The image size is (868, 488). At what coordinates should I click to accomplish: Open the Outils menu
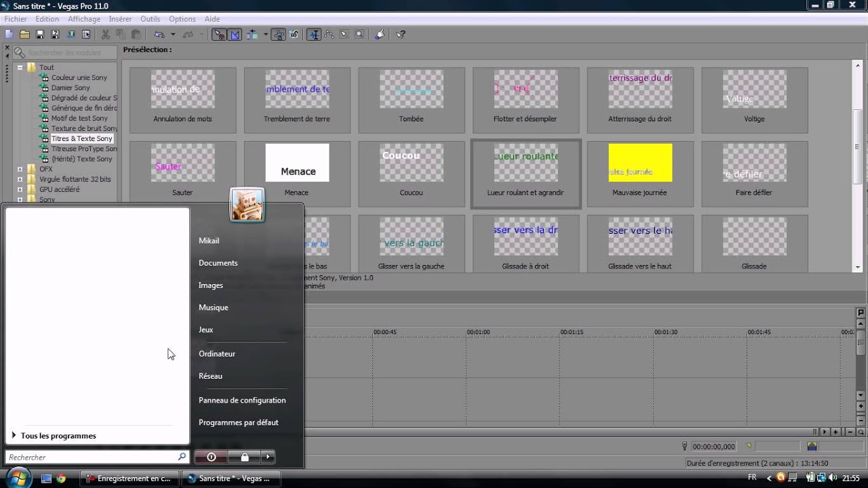pos(150,19)
